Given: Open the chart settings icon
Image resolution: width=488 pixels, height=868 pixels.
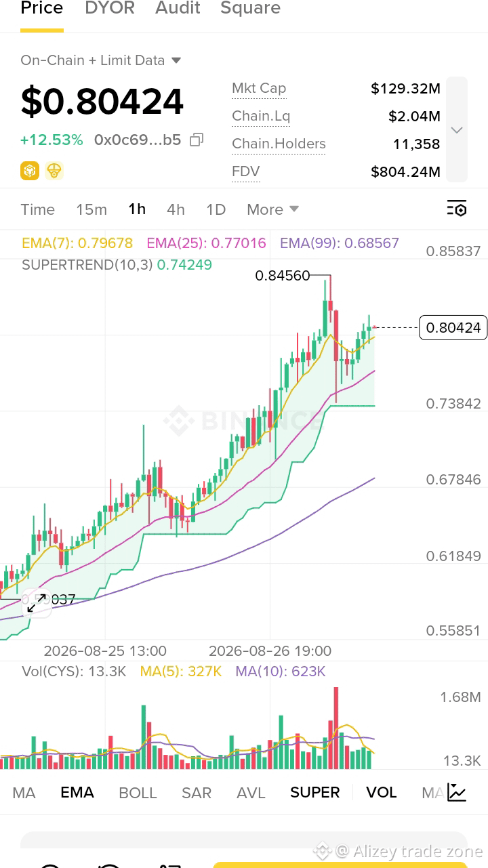Looking at the screenshot, I should click(457, 209).
